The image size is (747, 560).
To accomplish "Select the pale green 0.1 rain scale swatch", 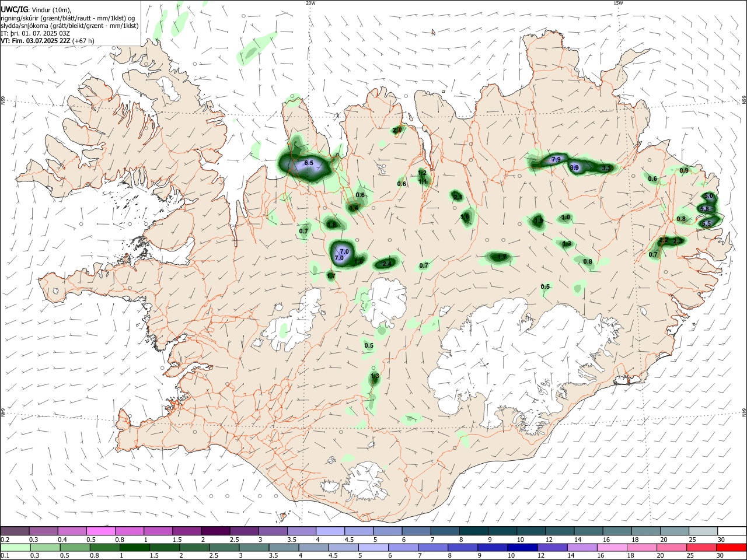I will (x=15, y=547).
